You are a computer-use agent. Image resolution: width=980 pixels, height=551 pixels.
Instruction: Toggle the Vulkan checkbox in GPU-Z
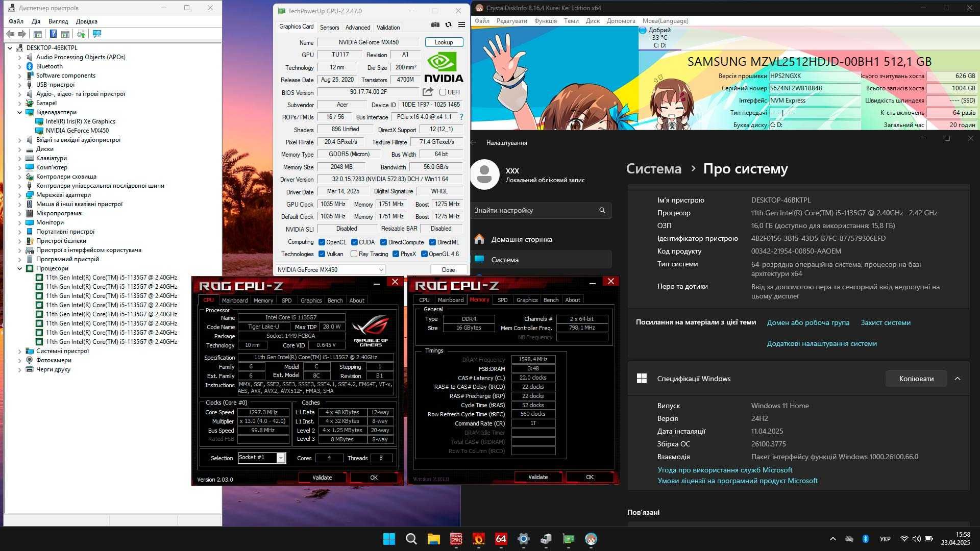coord(322,254)
